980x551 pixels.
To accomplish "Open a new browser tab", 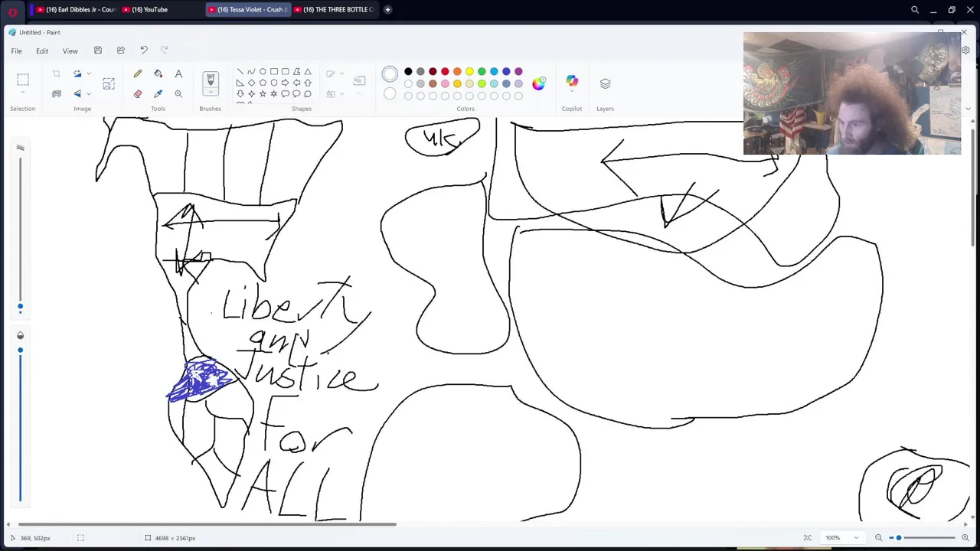I will coord(387,9).
